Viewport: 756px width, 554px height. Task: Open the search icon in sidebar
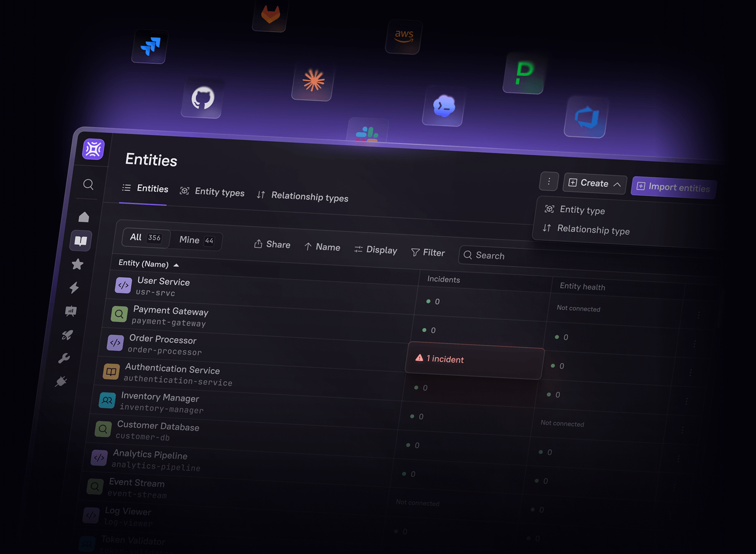(88, 184)
